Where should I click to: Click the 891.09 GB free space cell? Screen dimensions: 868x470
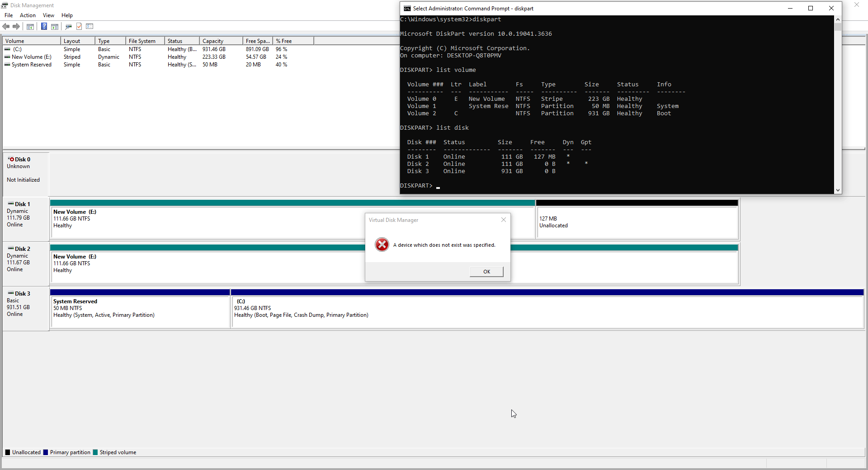point(257,49)
